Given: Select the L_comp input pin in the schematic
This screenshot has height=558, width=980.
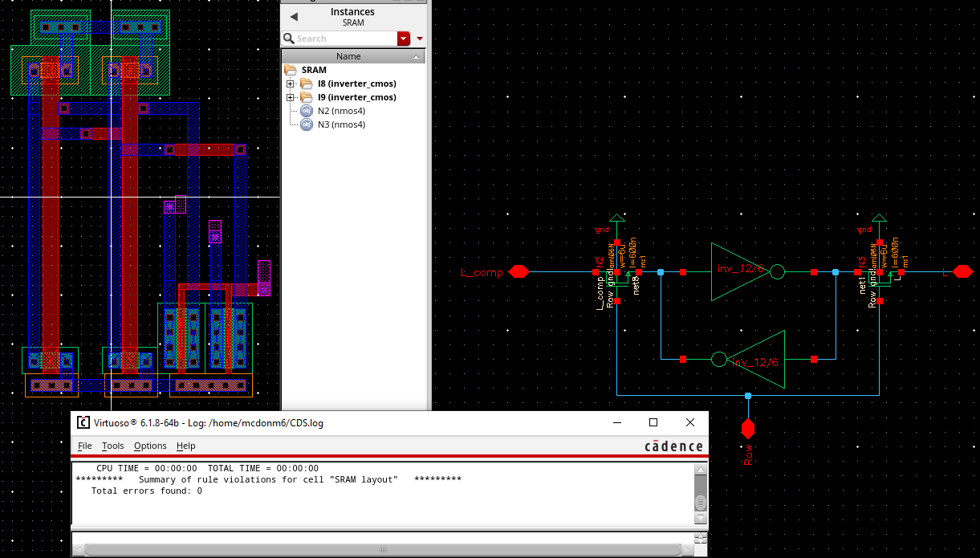Looking at the screenshot, I should coord(518,272).
